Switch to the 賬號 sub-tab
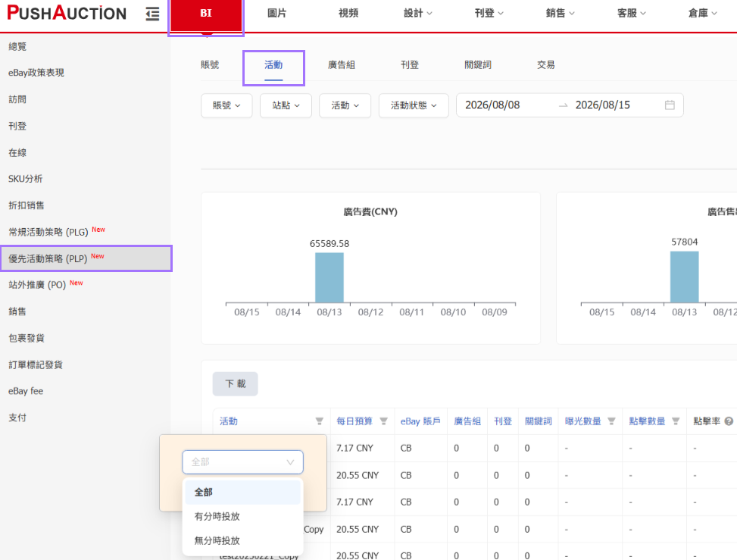The width and height of the screenshot is (737, 560). click(x=210, y=65)
